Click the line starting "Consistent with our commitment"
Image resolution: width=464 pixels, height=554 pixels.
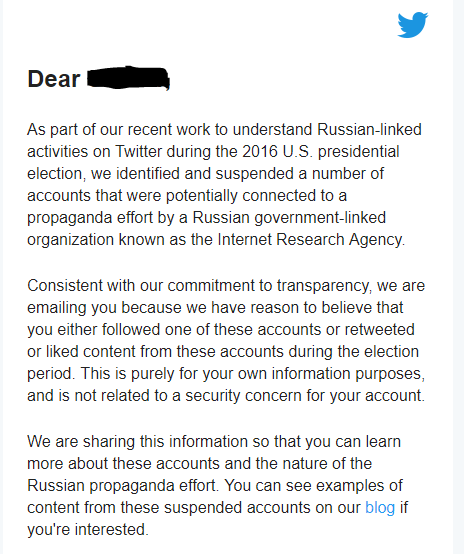[x=226, y=285]
